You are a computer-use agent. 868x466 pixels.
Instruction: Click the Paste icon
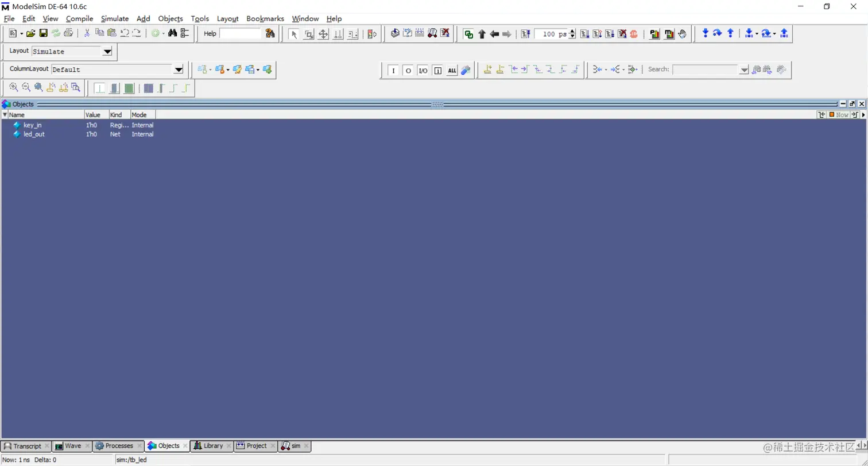pos(112,34)
